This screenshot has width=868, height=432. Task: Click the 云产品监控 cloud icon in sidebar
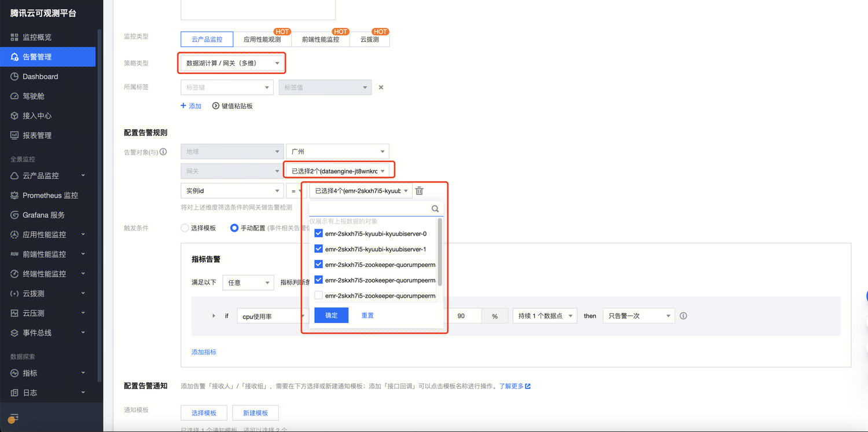coord(14,175)
